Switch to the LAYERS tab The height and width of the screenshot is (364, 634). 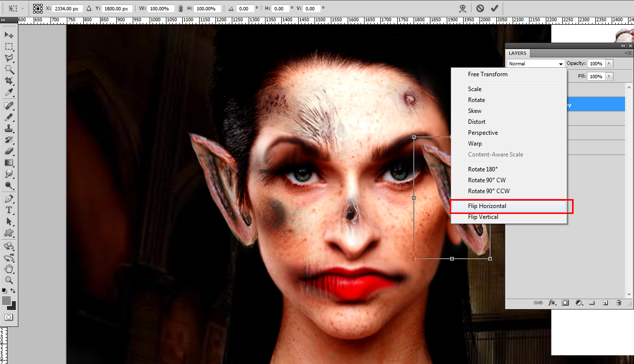coord(518,53)
